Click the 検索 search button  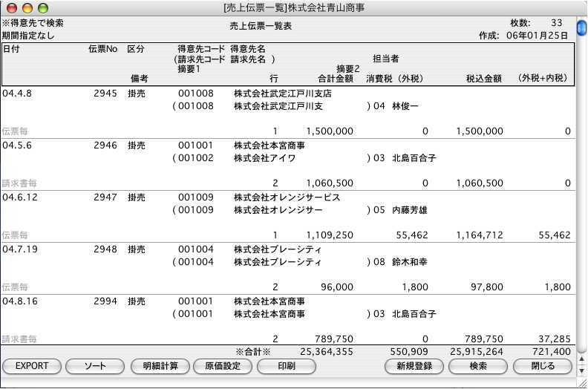point(478,366)
